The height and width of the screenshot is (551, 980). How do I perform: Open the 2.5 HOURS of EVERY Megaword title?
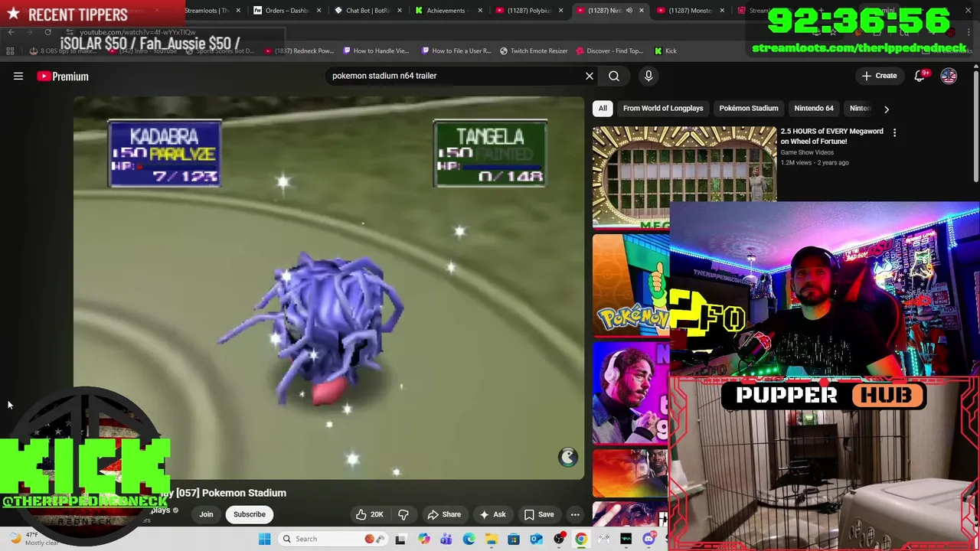click(x=831, y=136)
